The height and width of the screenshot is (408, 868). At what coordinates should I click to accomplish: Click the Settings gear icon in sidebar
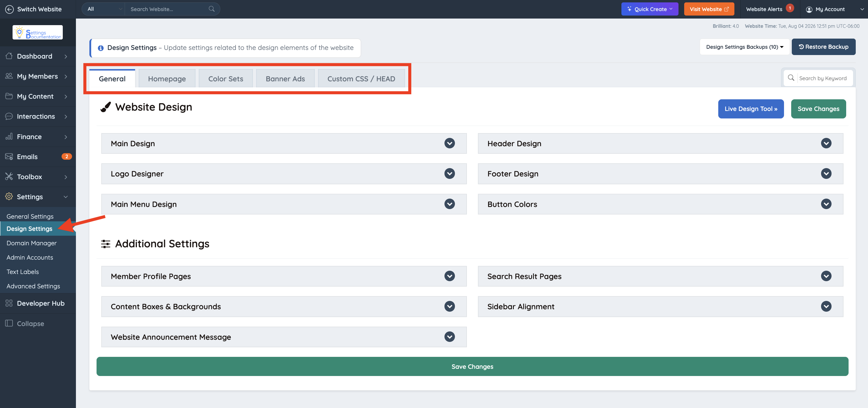point(9,197)
